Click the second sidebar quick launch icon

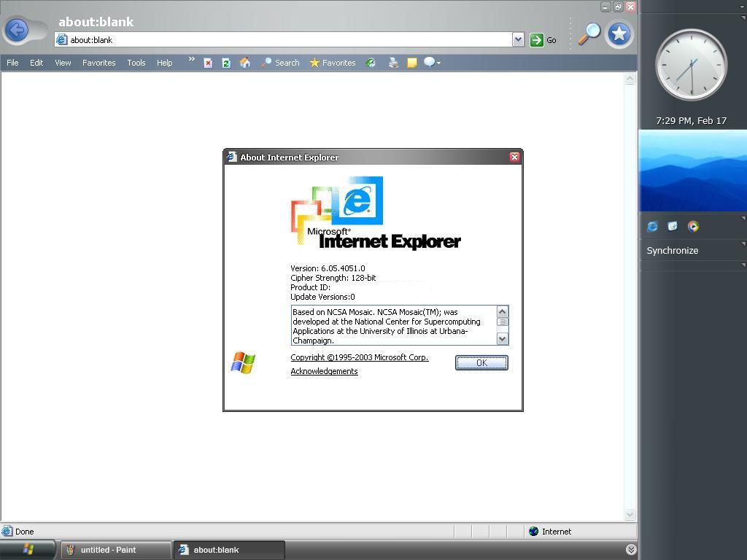[x=672, y=226]
